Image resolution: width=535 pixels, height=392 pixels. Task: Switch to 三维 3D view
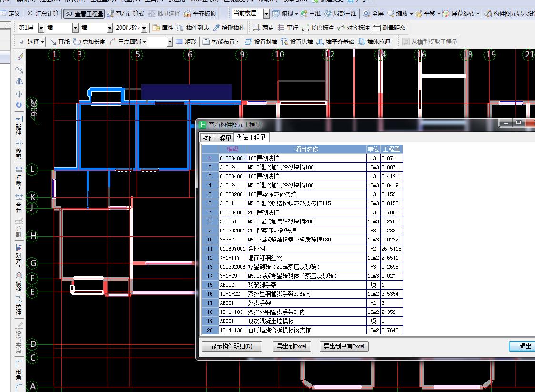coord(311,14)
